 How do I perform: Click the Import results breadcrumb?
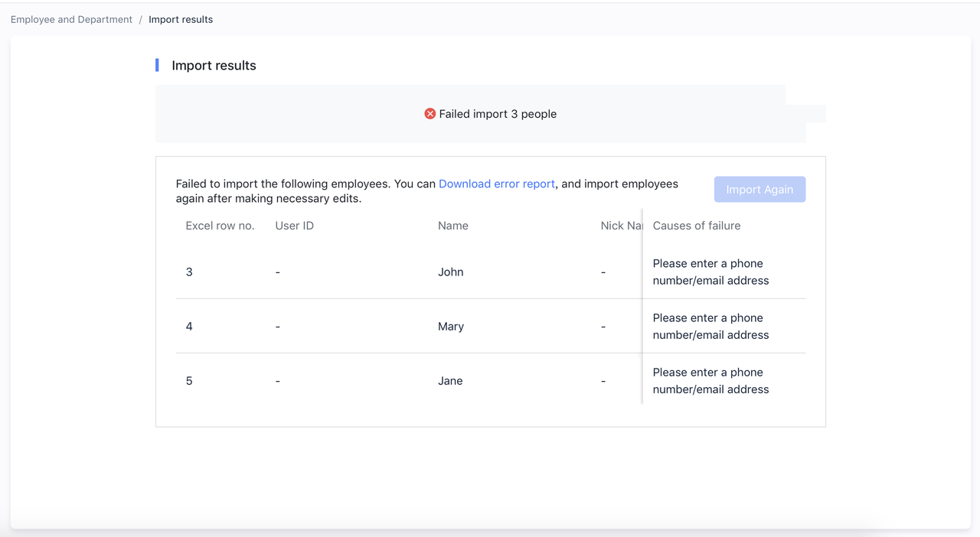click(x=181, y=20)
